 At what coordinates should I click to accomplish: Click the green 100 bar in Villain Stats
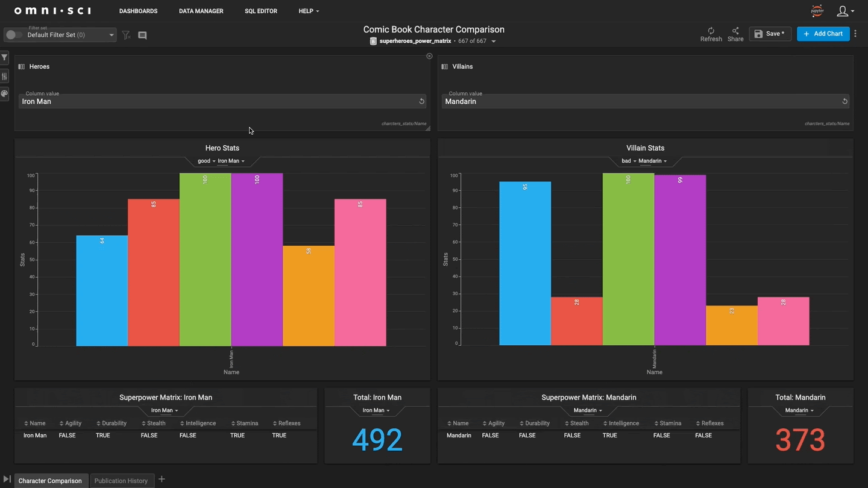(628, 259)
